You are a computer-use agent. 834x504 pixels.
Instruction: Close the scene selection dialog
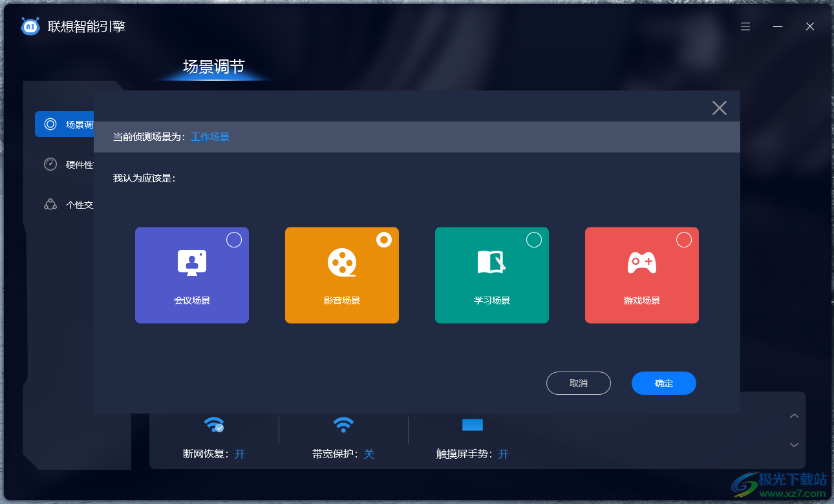[719, 108]
